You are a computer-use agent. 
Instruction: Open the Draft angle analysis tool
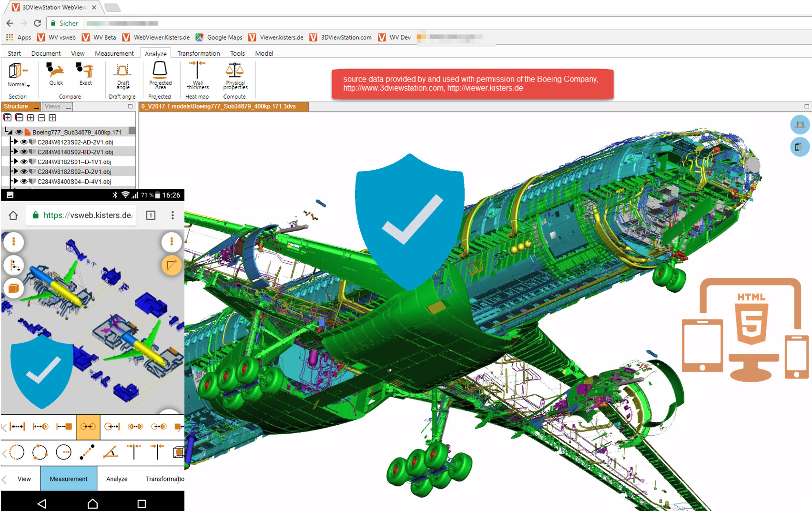[123, 71]
